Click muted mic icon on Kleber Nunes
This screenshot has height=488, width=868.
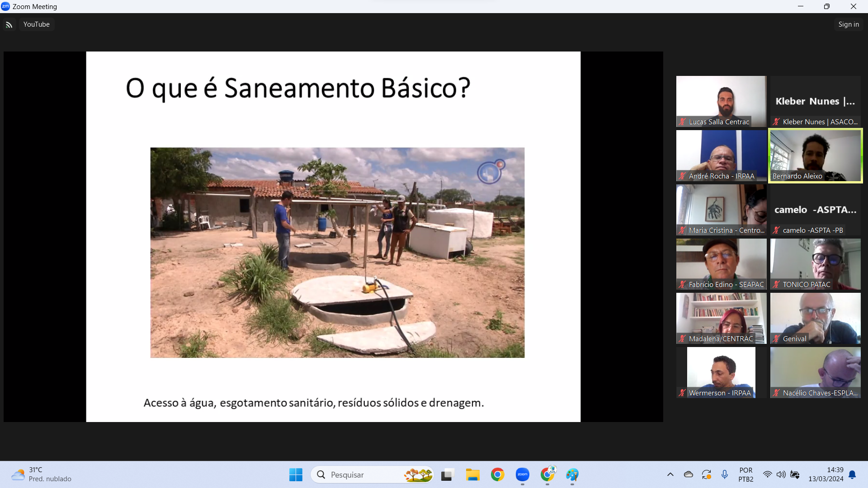(776, 122)
